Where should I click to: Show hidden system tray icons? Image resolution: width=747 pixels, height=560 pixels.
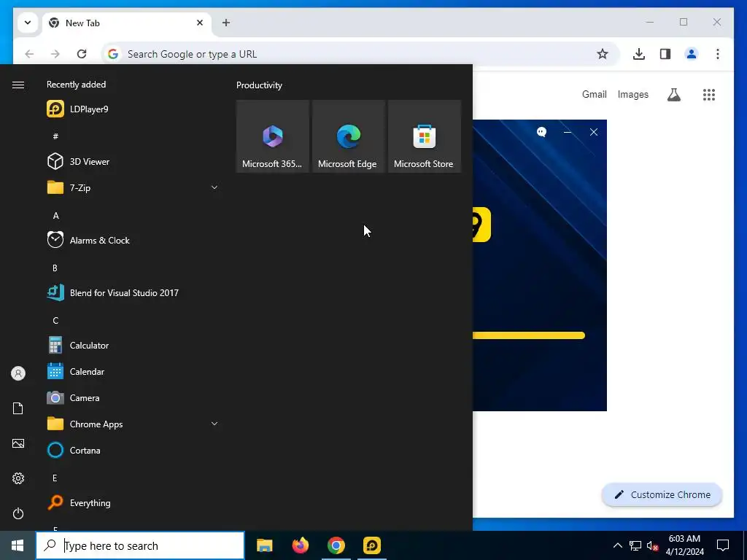click(617, 545)
